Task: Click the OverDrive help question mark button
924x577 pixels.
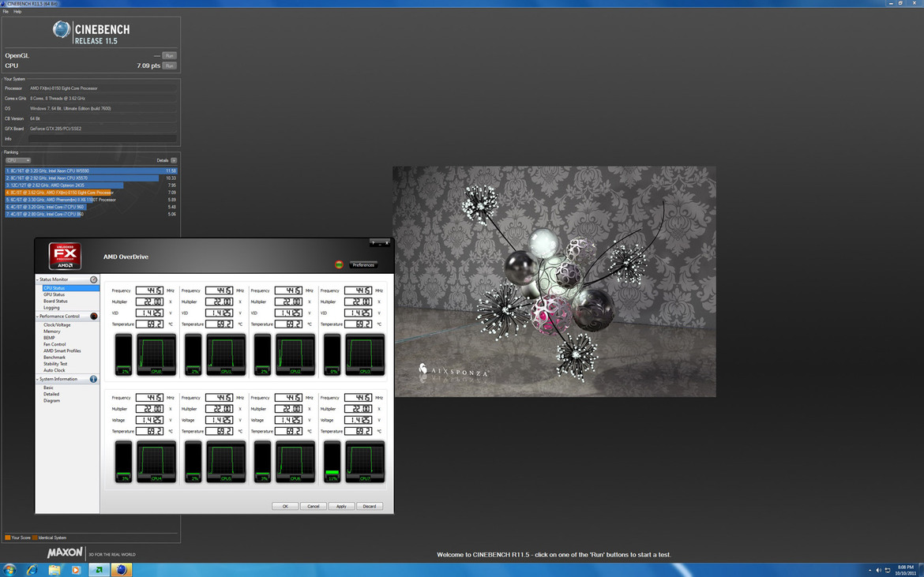Action: (x=373, y=242)
